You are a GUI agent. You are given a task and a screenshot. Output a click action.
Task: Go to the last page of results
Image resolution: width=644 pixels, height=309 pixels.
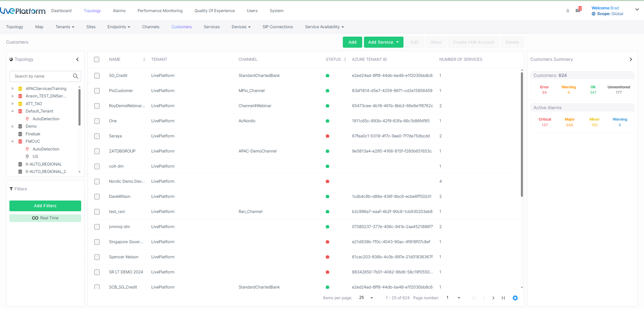click(x=503, y=298)
